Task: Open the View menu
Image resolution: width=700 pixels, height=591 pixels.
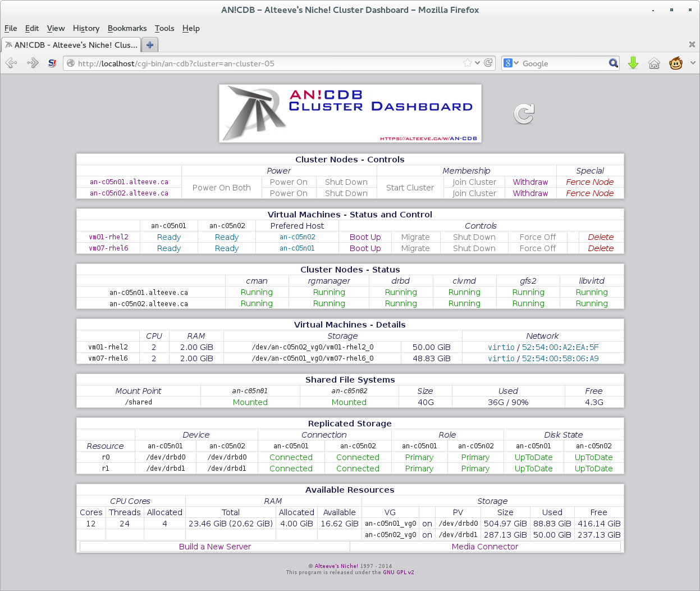Action: tap(56, 28)
